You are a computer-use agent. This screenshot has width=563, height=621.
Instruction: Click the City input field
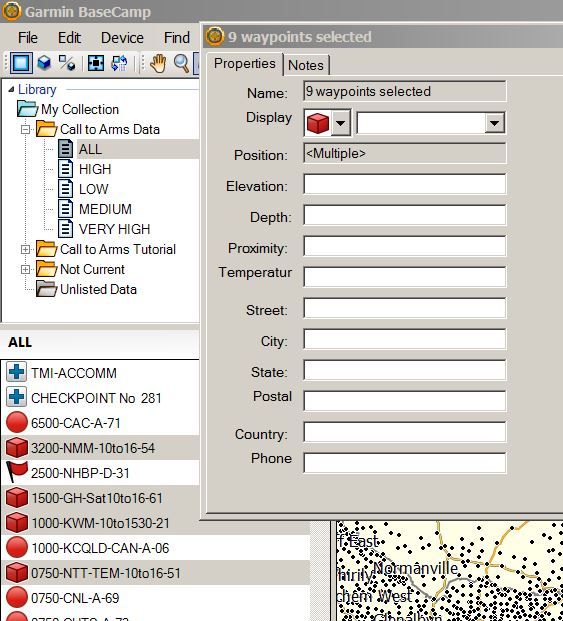(x=405, y=339)
